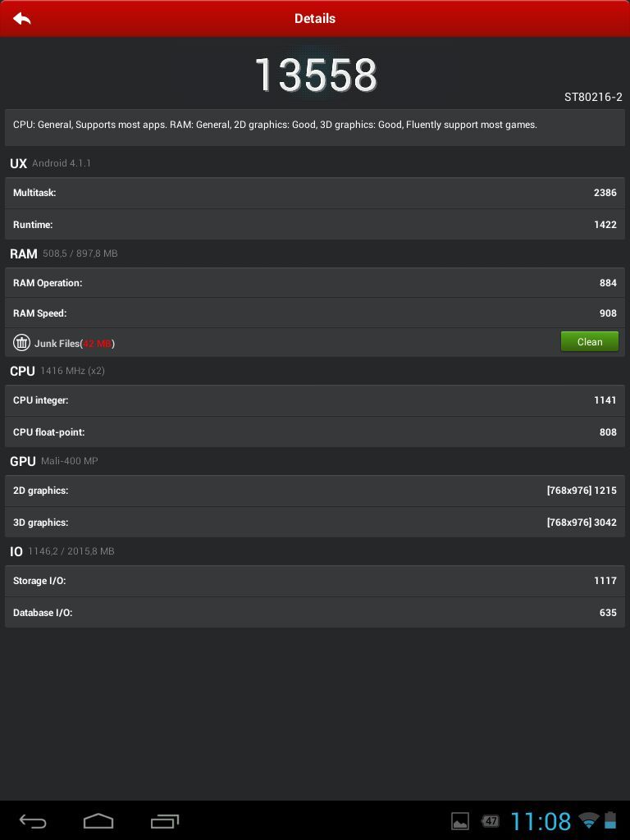Tap the 3D graphics result row
630x840 pixels.
coord(315,523)
